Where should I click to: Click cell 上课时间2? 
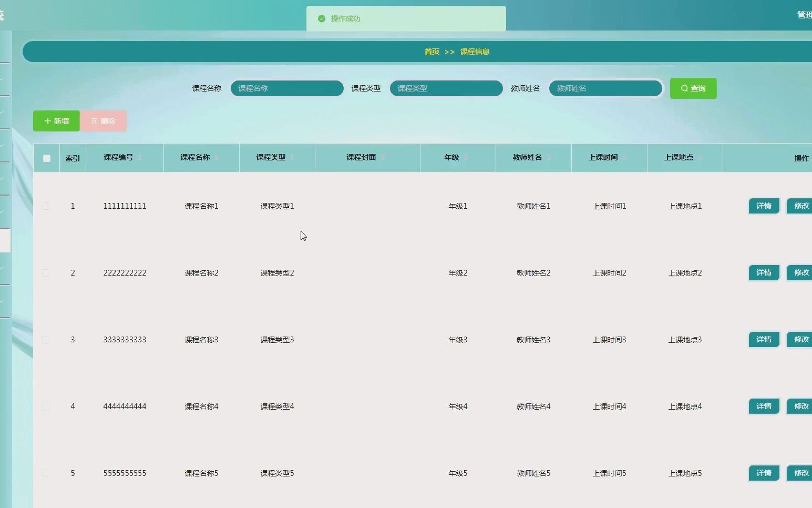pos(609,273)
